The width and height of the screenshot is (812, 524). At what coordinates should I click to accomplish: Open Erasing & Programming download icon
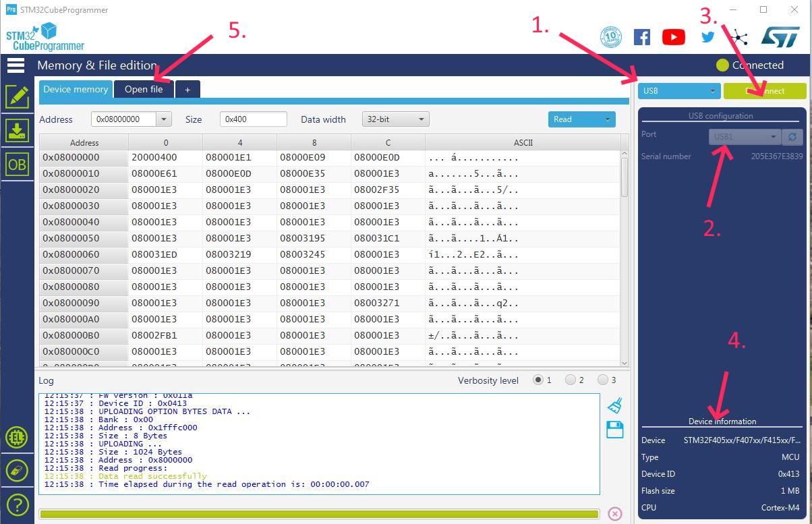(x=17, y=131)
